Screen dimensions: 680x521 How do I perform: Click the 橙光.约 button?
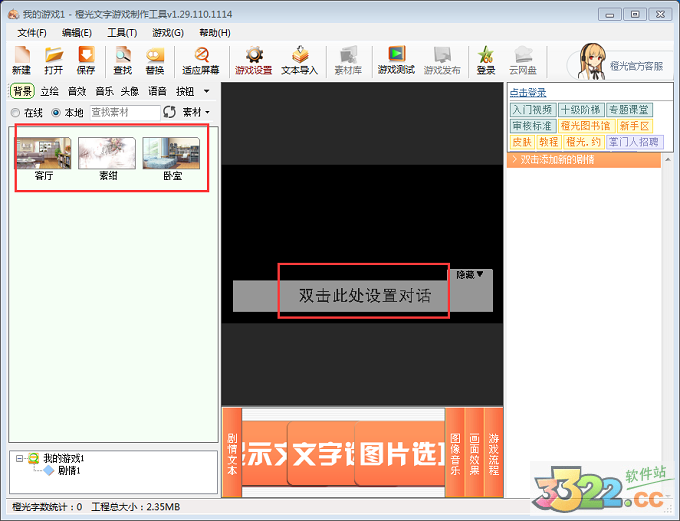[584, 142]
